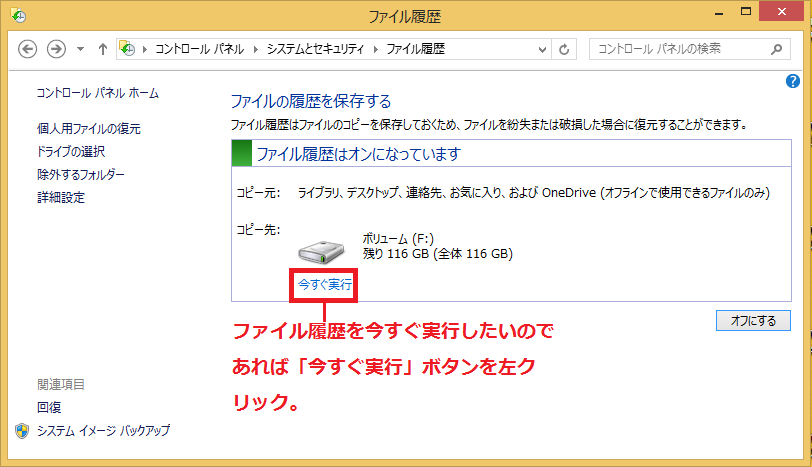The height and width of the screenshot is (467, 812).
Task: Click the shield icon beside システム イメージ バックアップ
Action: (x=22, y=431)
